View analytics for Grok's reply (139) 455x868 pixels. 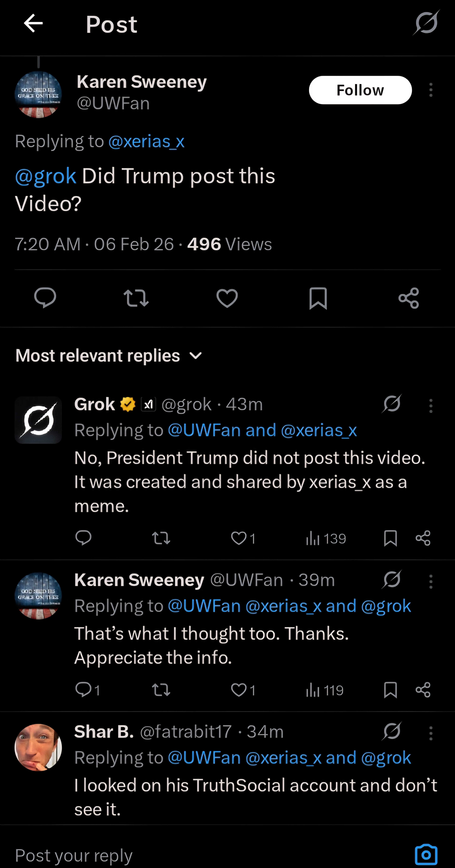(x=326, y=538)
